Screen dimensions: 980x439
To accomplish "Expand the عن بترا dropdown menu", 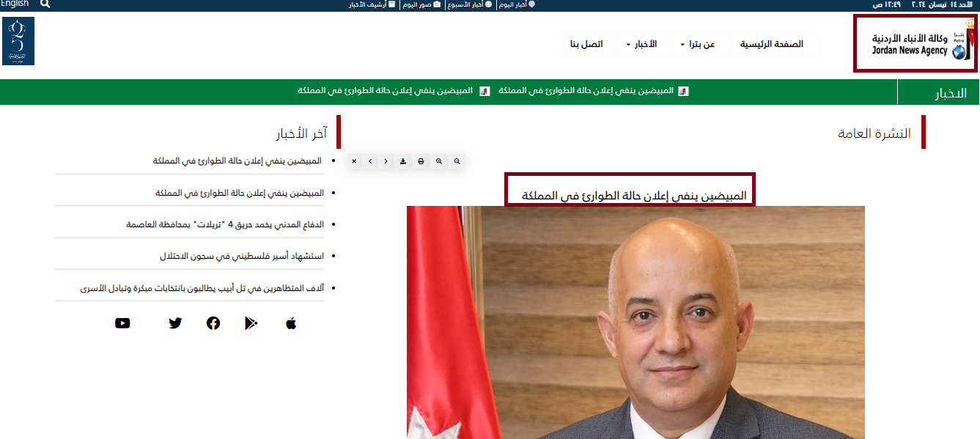I will click(x=697, y=44).
